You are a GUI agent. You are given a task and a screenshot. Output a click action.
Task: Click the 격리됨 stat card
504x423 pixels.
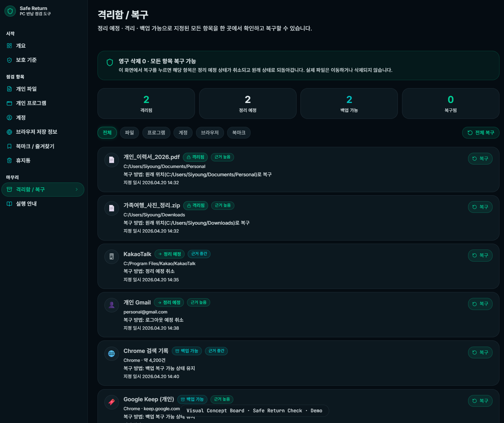tap(146, 103)
